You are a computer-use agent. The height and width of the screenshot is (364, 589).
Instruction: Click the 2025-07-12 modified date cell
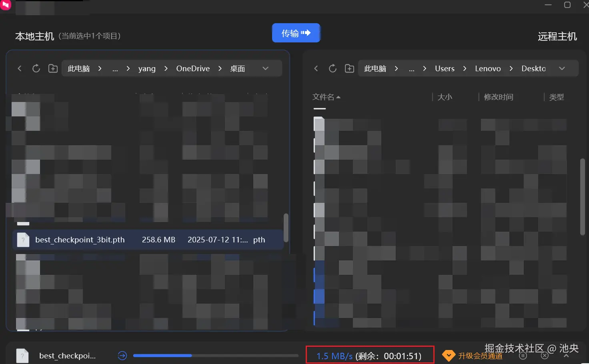pyautogui.click(x=218, y=240)
